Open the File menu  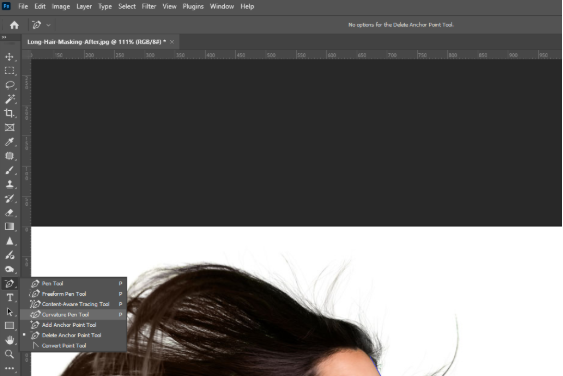(x=23, y=6)
